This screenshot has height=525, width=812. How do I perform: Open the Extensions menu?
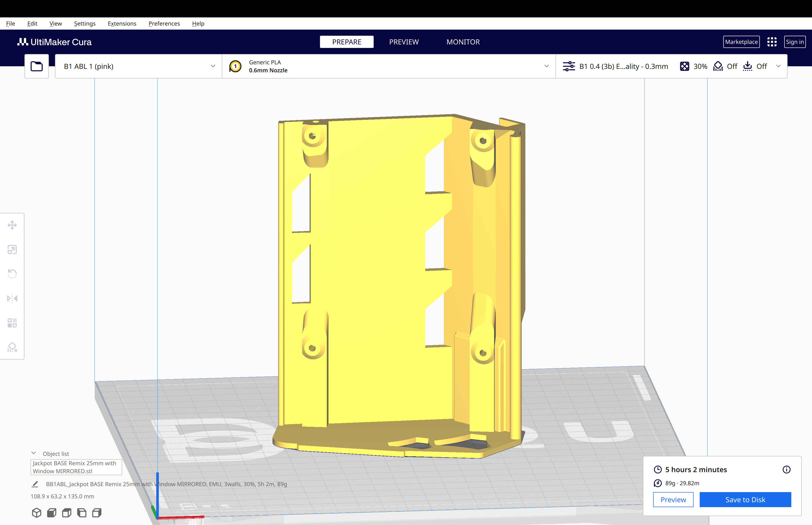tap(122, 23)
